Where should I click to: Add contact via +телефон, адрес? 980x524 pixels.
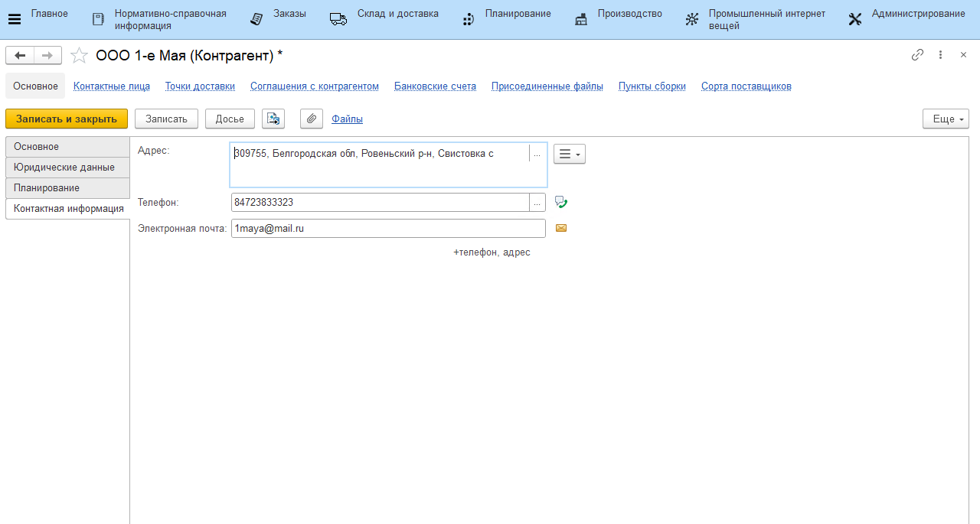point(492,252)
